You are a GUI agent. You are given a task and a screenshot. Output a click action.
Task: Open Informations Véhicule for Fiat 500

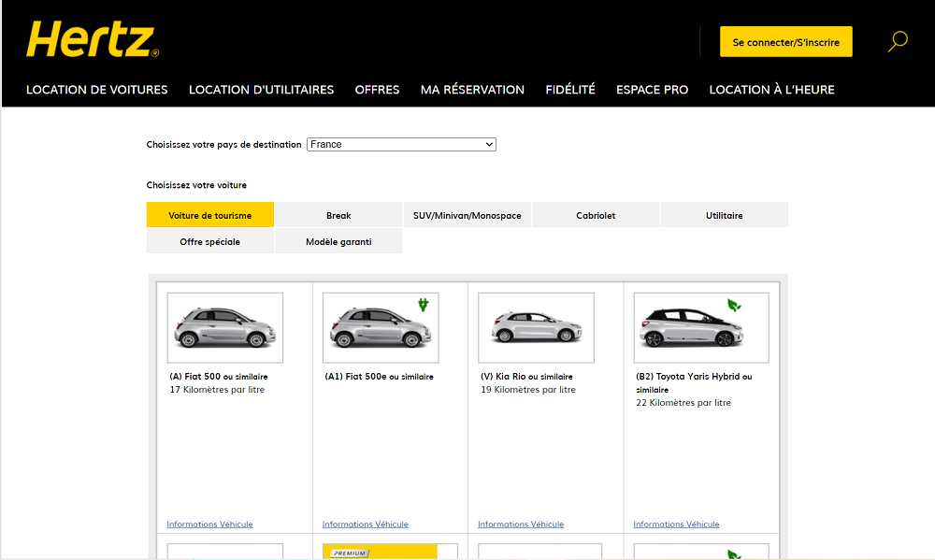(209, 524)
